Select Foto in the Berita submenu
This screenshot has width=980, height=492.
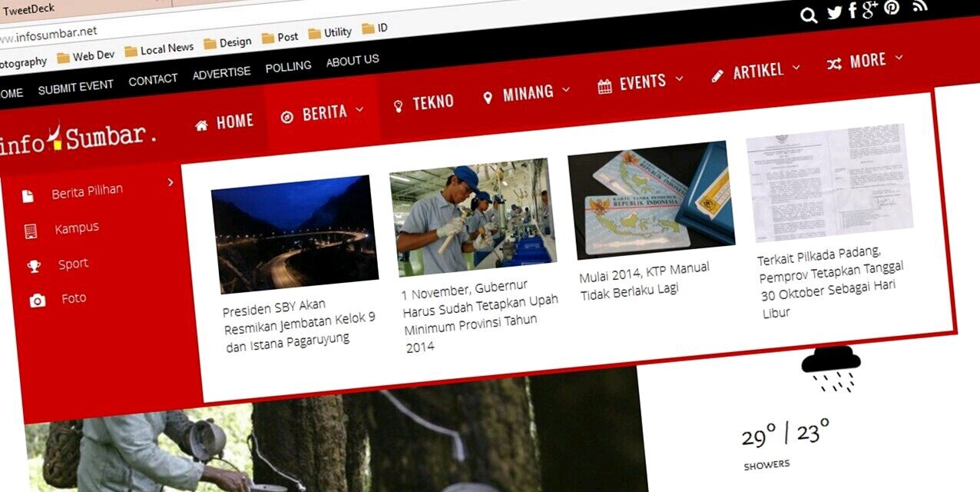(74, 298)
